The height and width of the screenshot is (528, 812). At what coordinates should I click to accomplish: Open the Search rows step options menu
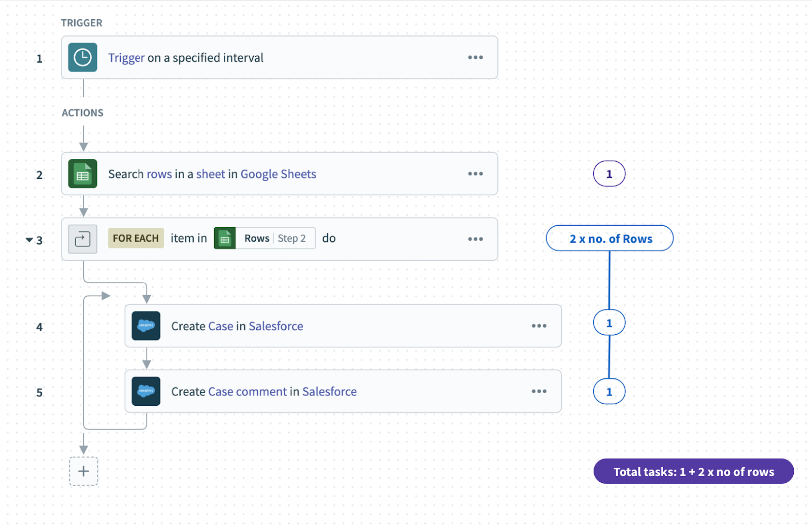tap(476, 174)
